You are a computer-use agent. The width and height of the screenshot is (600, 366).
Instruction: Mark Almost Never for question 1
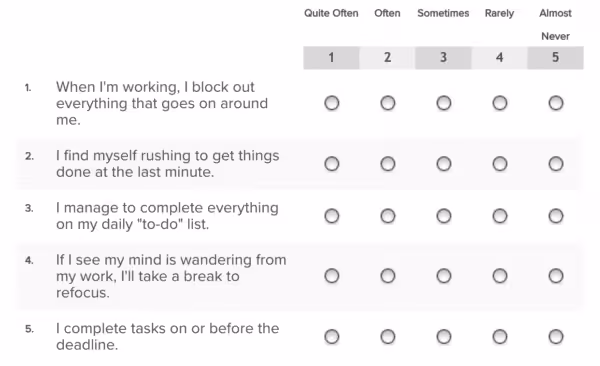click(x=556, y=103)
